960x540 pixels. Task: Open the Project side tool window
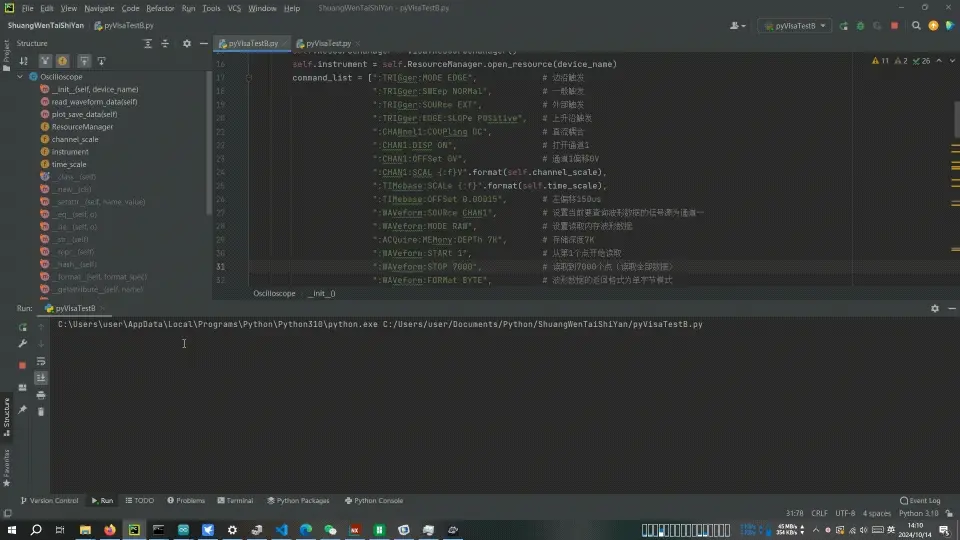coord(7,56)
